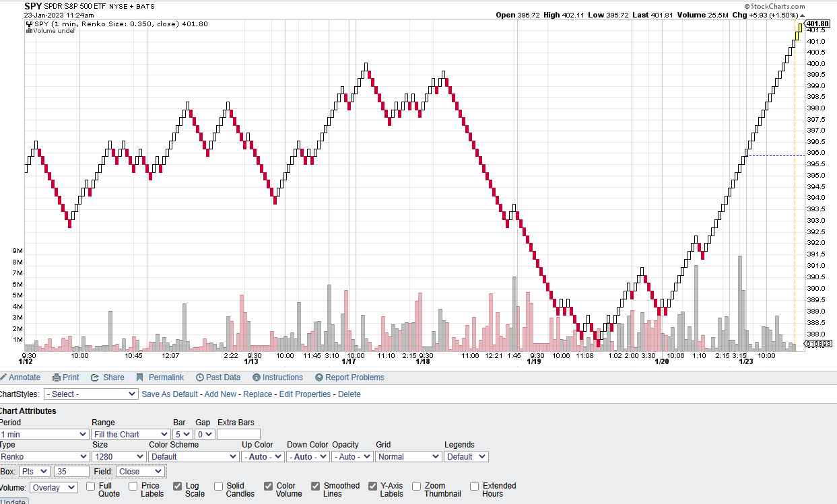The height and width of the screenshot is (504, 837).
Task: Click the SPY ticker symbol heading
Action: coord(33,5)
